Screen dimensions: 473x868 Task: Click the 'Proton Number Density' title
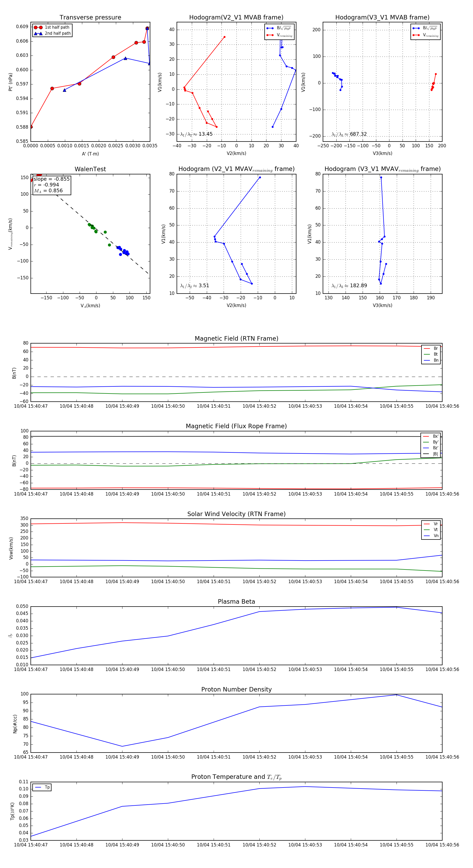[236, 689]
